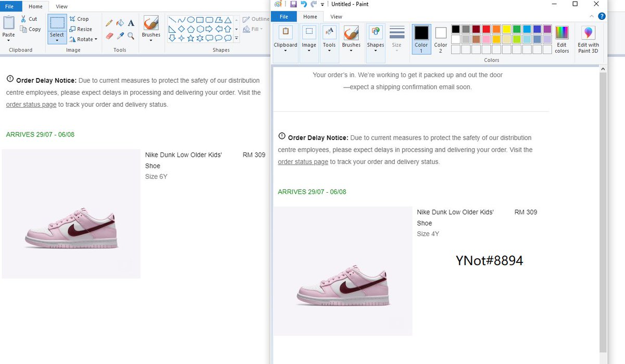Open Paint Help question mark icon

tap(602, 16)
